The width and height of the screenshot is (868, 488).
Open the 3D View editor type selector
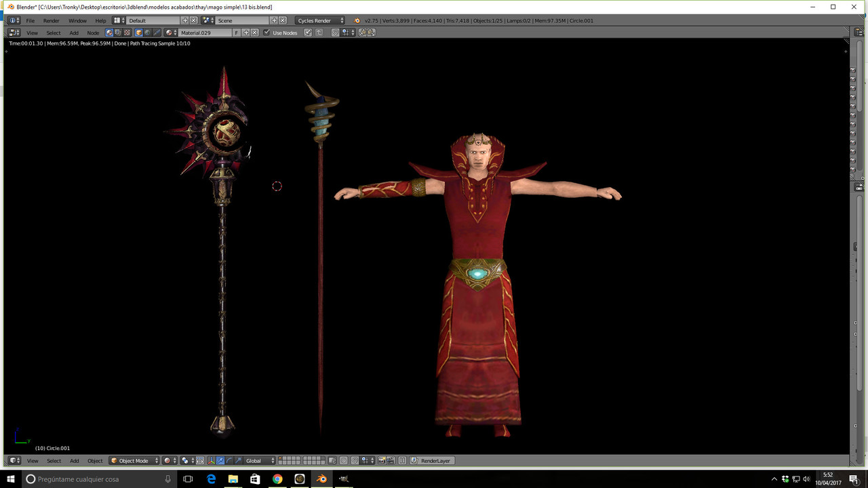point(14,460)
